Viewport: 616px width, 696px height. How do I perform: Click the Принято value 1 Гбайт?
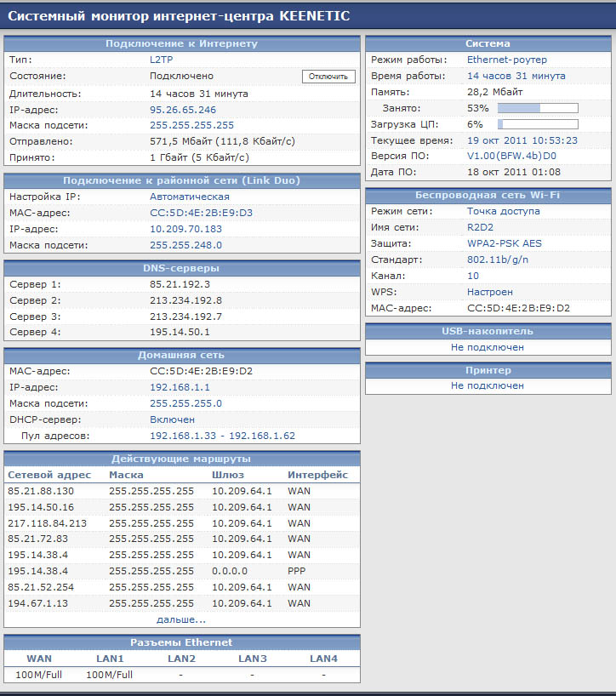tap(169, 157)
